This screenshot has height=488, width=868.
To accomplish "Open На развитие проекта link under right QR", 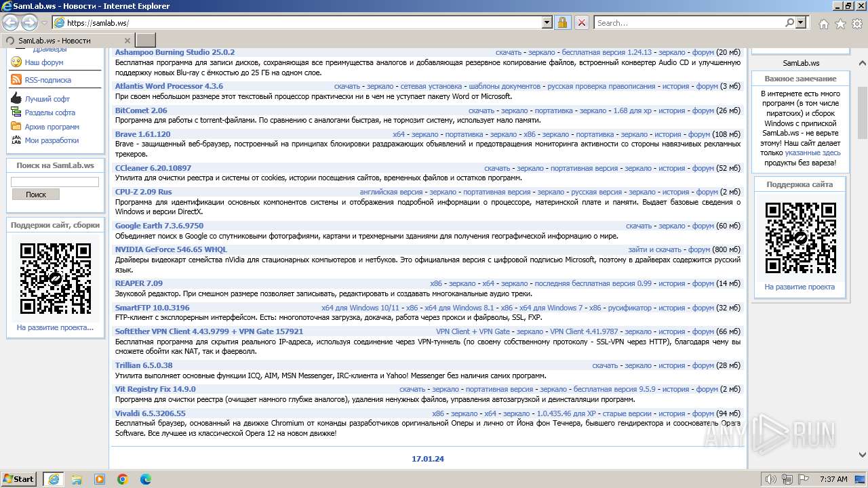I will (x=800, y=287).
